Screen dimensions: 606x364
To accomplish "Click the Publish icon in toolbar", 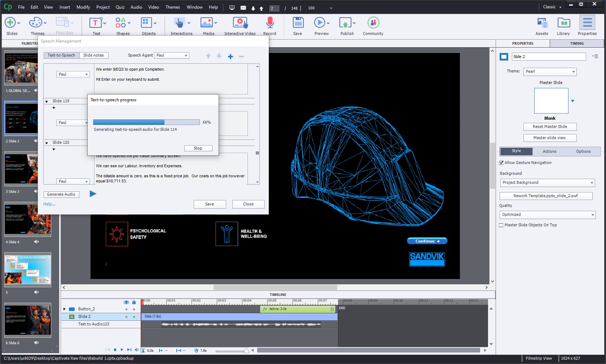I will click(x=346, y=23).
